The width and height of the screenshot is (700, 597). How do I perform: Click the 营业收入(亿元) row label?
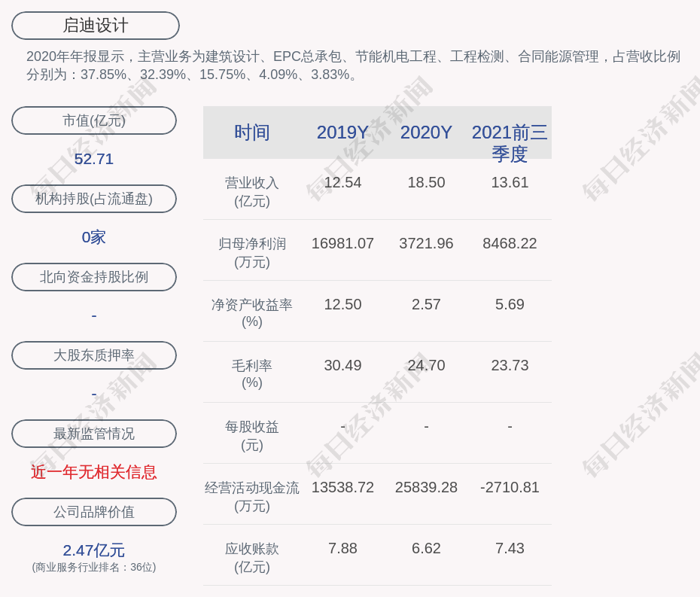point(252,191)
